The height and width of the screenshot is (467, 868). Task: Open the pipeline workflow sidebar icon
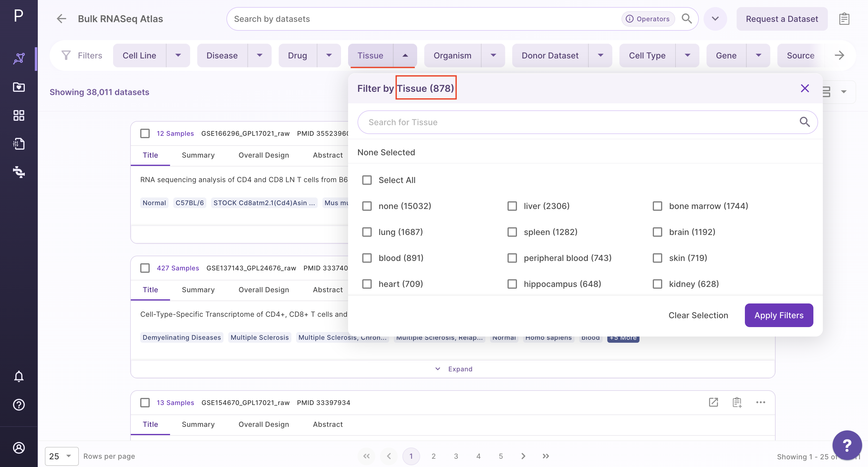(x=19, y=172)
